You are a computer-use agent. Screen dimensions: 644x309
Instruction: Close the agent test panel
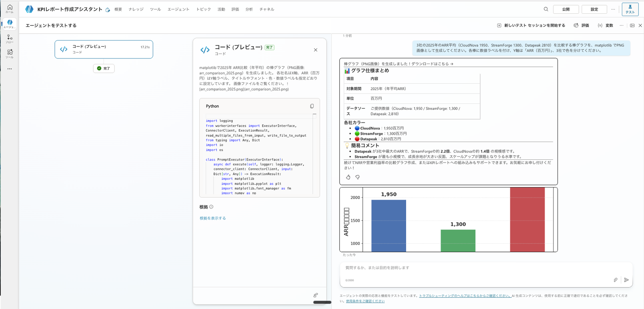[x=640, y=25]
